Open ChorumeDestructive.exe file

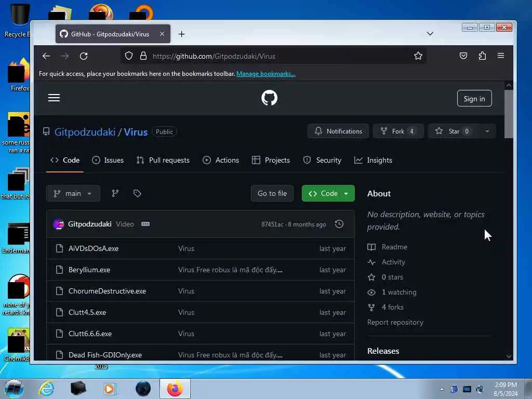pyautogui.click(x=107, y=291)
